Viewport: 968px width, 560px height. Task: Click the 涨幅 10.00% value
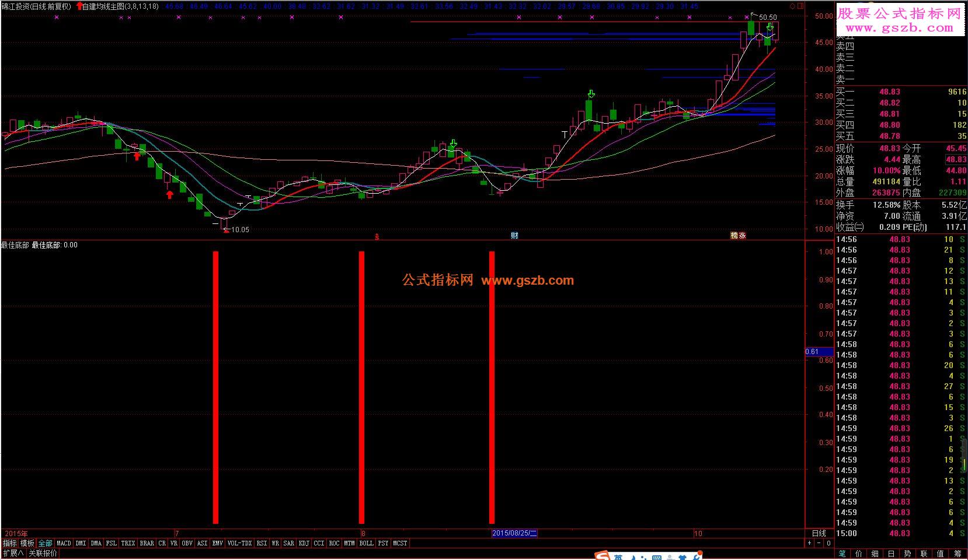click(x=886, y=171)
